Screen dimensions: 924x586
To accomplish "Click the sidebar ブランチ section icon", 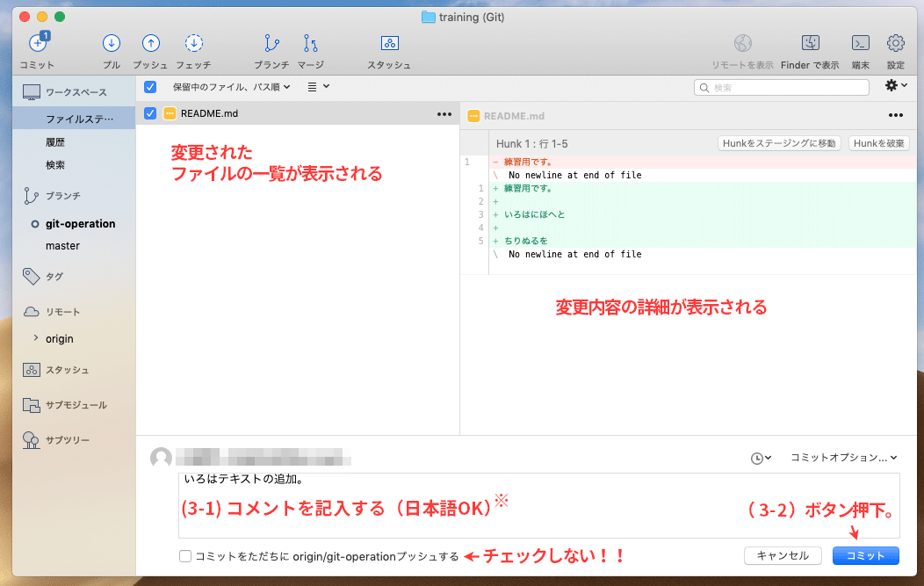I will click(31, 196).
